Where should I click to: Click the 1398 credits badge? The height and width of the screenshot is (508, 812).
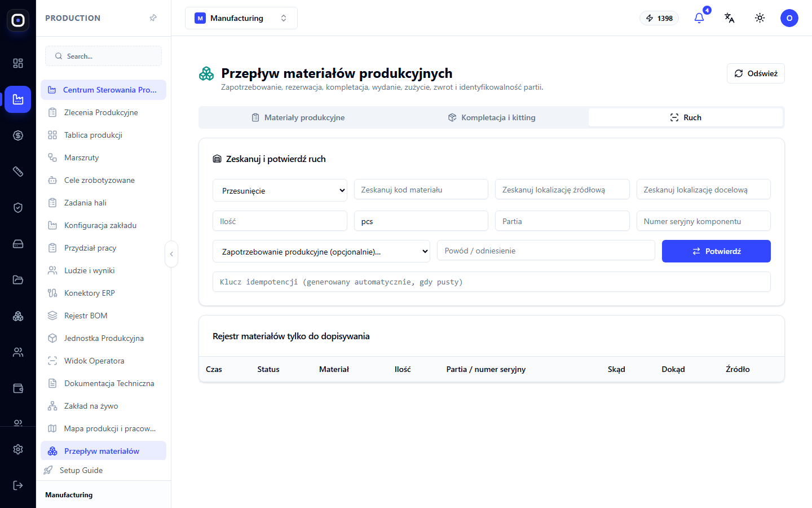(x=659, y=18)
